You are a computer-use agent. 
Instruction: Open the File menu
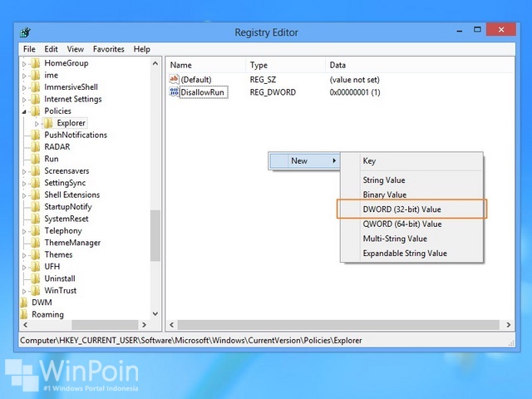(x=29, y=49)
